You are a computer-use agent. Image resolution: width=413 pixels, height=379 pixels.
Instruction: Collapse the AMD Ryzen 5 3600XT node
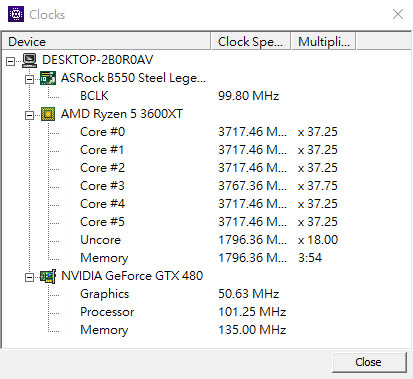click(29, 115)
